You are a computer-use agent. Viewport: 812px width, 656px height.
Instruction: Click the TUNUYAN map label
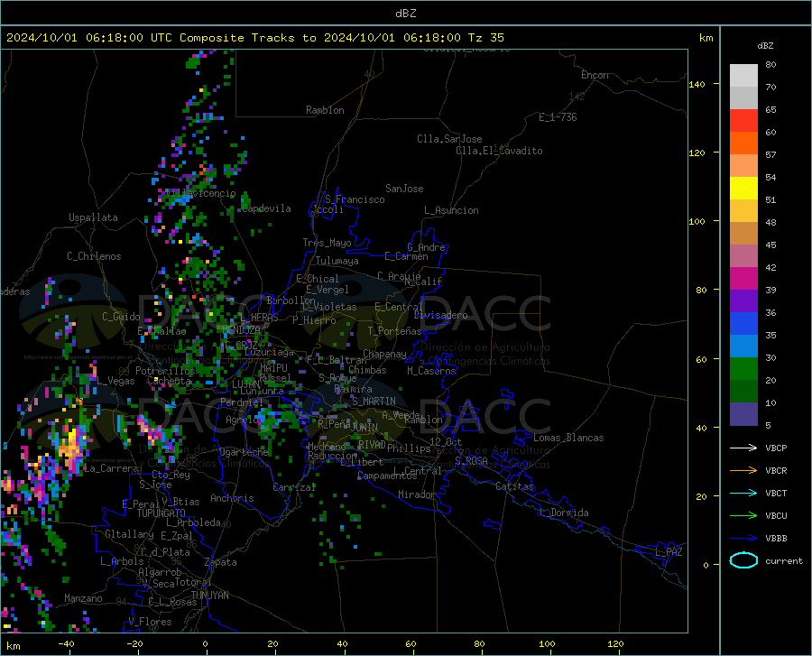click(x=209, y=596)
